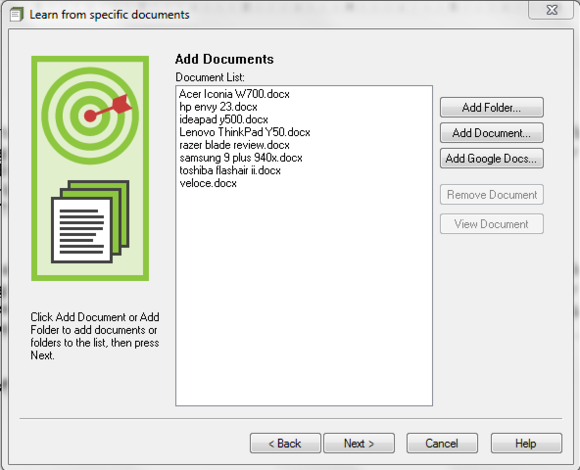
Task: Go to the previous step with Back
Action: pos(285,443)
